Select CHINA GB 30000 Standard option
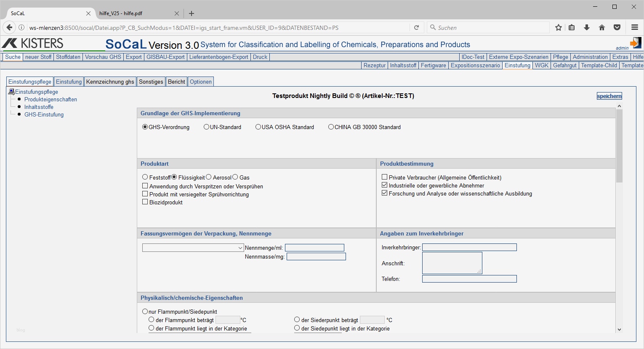 331,127
